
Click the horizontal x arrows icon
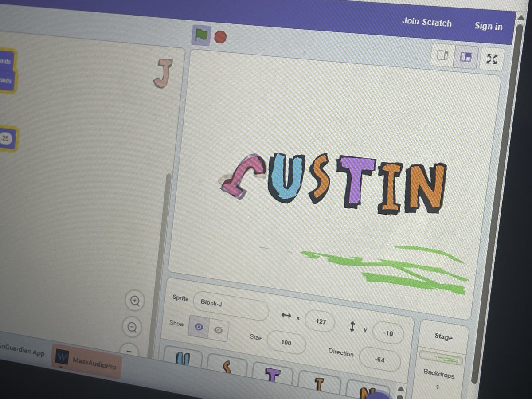pos(286,316)
